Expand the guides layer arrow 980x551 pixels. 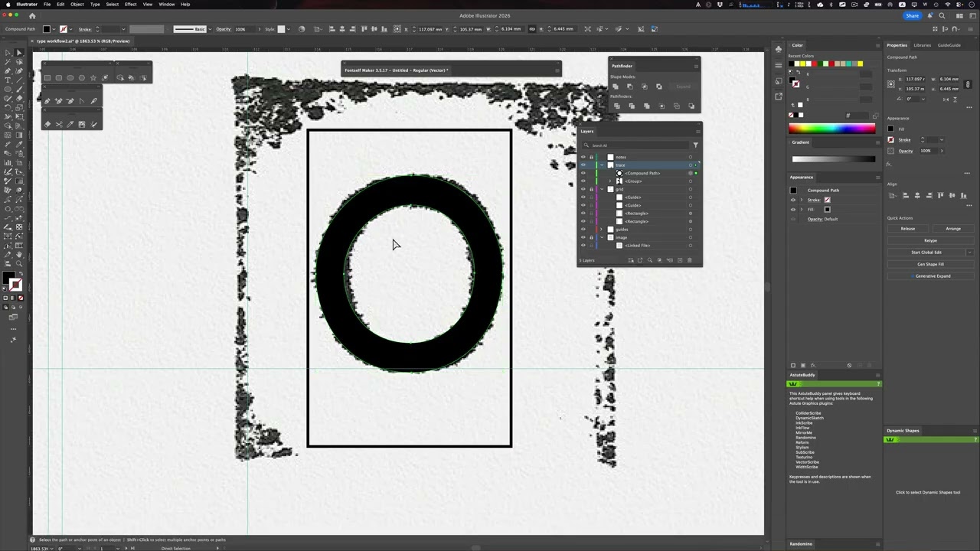point(601,230)
